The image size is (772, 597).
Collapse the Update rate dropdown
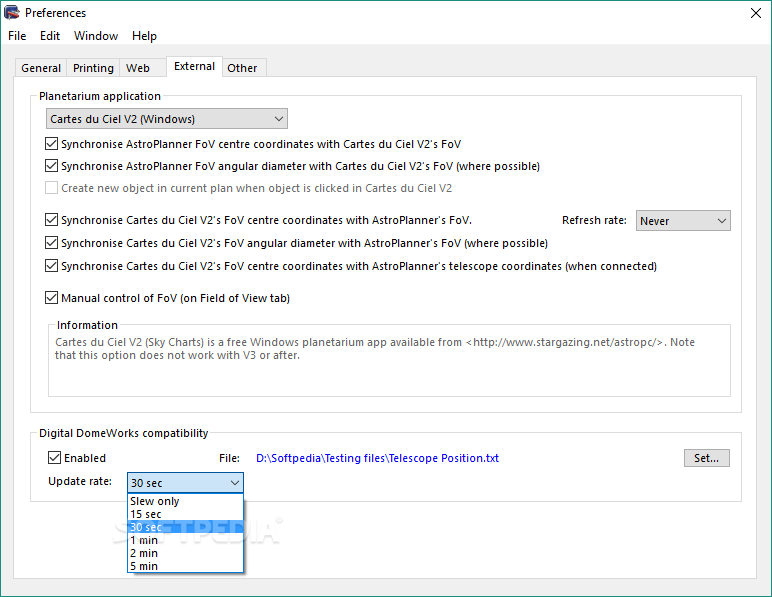(185, 483)
